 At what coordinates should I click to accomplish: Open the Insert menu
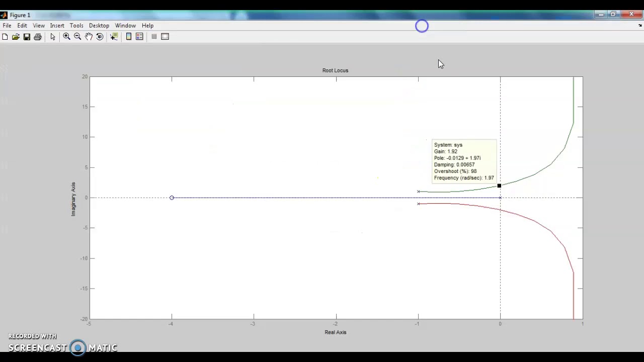tap(57, 26)
